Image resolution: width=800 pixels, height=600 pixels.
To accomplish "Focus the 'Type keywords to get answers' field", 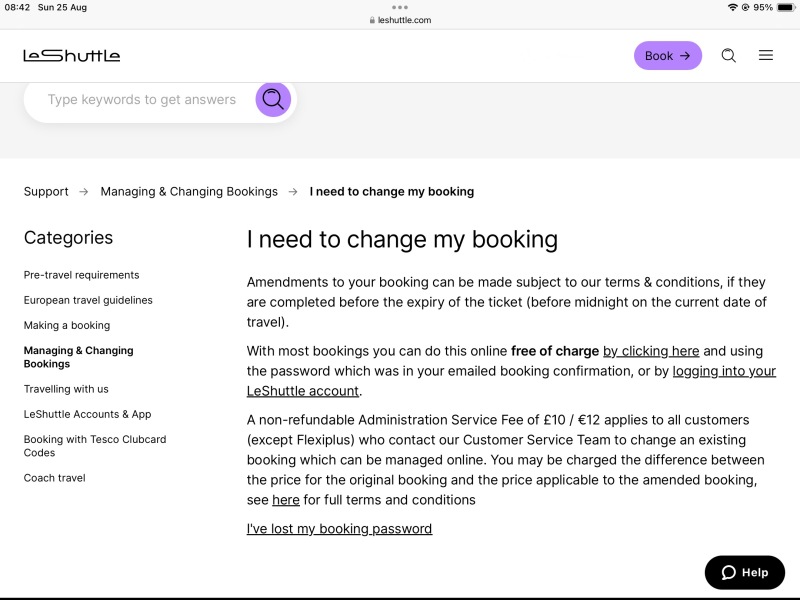I will pos(142,99).
